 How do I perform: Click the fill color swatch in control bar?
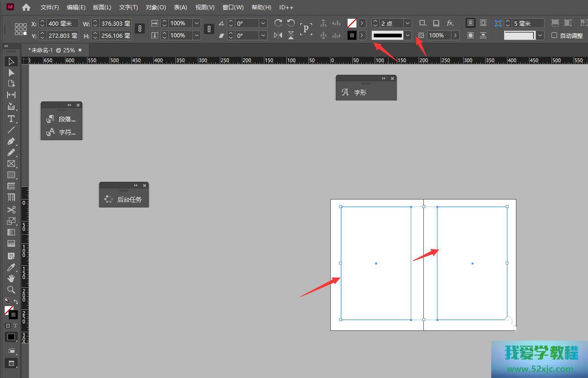pos(352,23)
